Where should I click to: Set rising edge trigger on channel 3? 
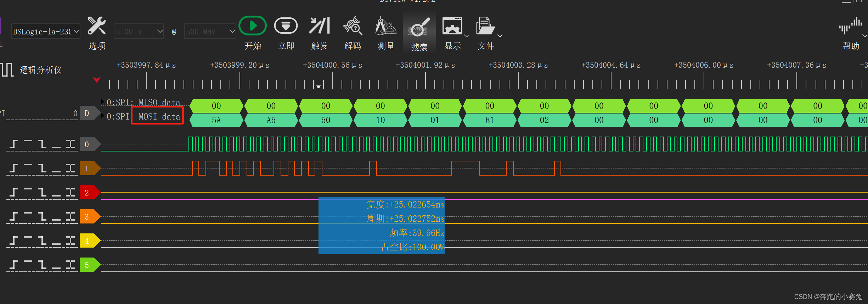click(13, 216)
